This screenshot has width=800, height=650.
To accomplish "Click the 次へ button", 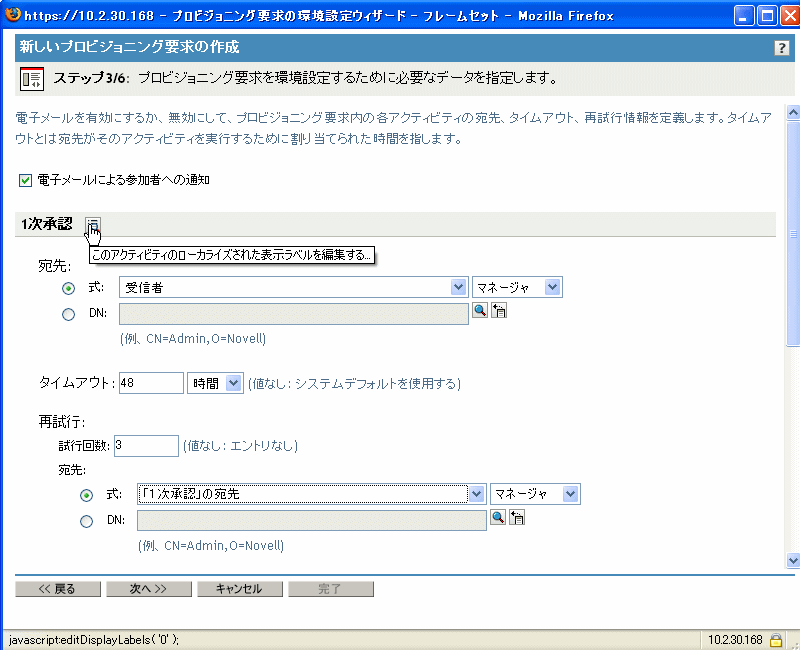I will pos(148,588).
